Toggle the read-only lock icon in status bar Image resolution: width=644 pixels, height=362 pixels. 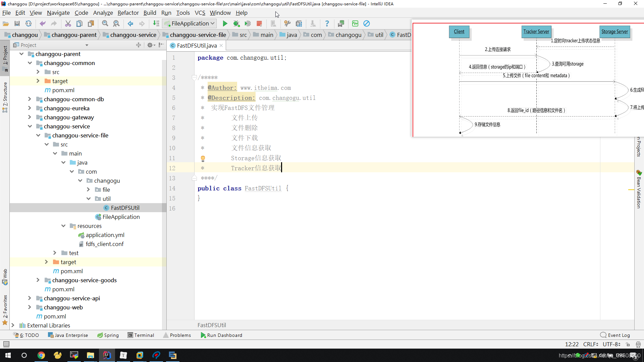pos(628,345)
